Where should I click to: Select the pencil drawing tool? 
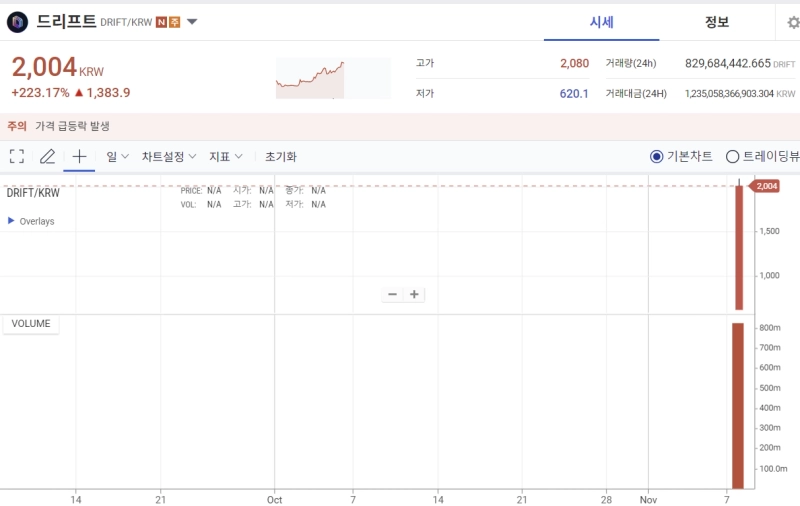[47, 156]
